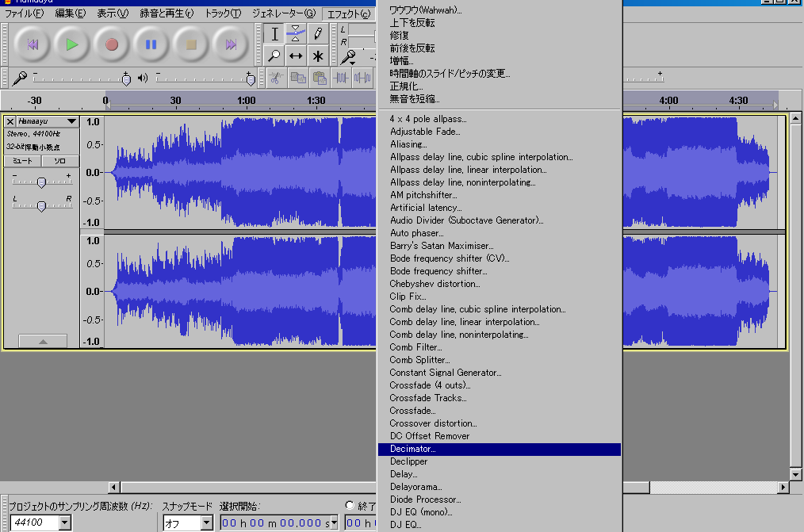This screenshot has width=804, height=532.
Task: Click the recording volume slider knob
Action: [126, 79]
